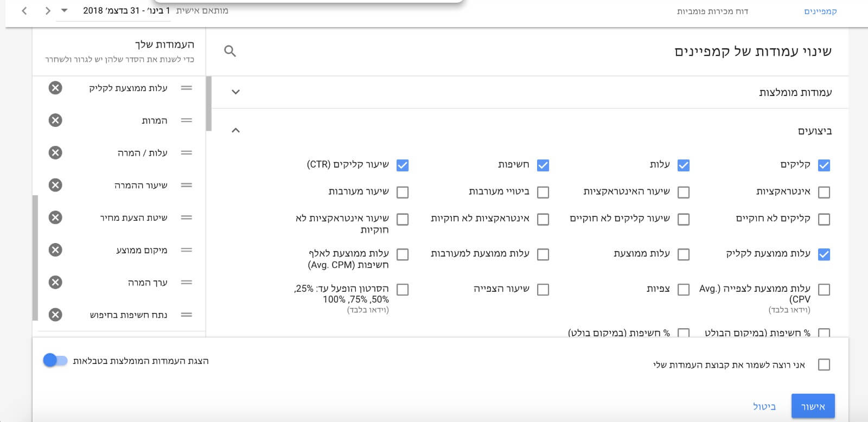Viewport: 868px width, 422px height.
Task: Click drag handle beside ערך המרה
Action: [x=187, y=283]
